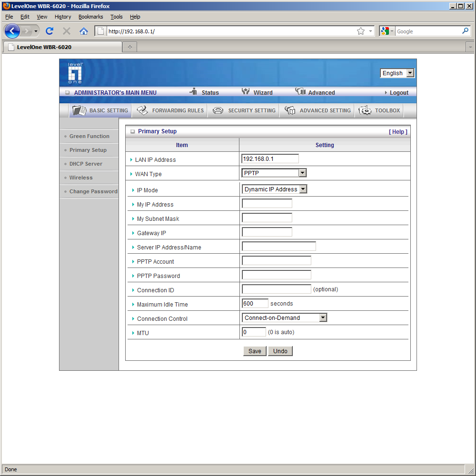Click the LAN IP Address field
This screenshot has height=476, width=476.
[270, 159]
